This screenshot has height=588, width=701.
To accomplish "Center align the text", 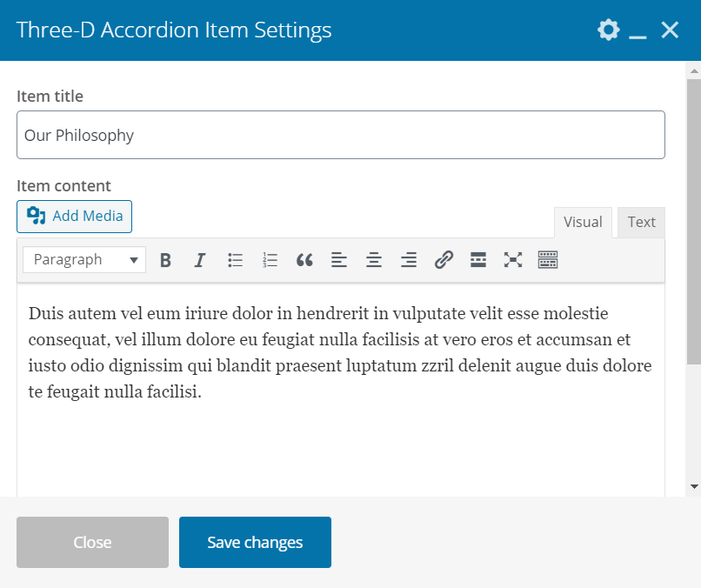I will 374,259.
